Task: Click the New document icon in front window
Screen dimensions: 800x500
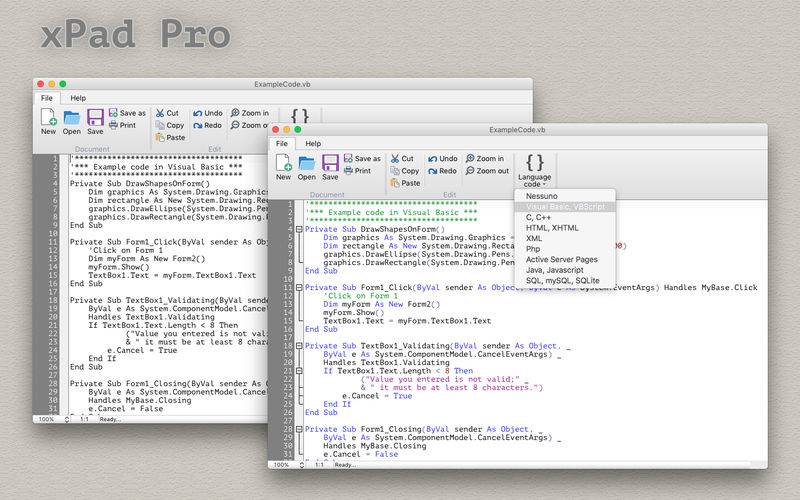Action: (x=283, y=163)
